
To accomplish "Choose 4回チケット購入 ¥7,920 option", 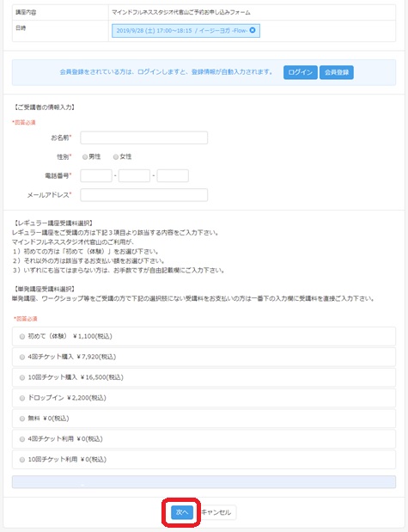I will (204, 357).
